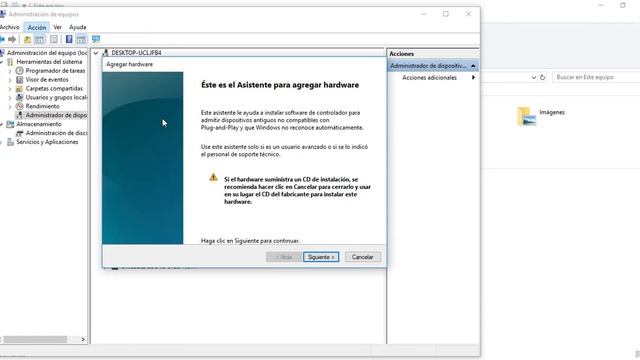Screen dimensions: 640x360
Task: Click the Visor de eventos icon
Action: tap(19, 80)
